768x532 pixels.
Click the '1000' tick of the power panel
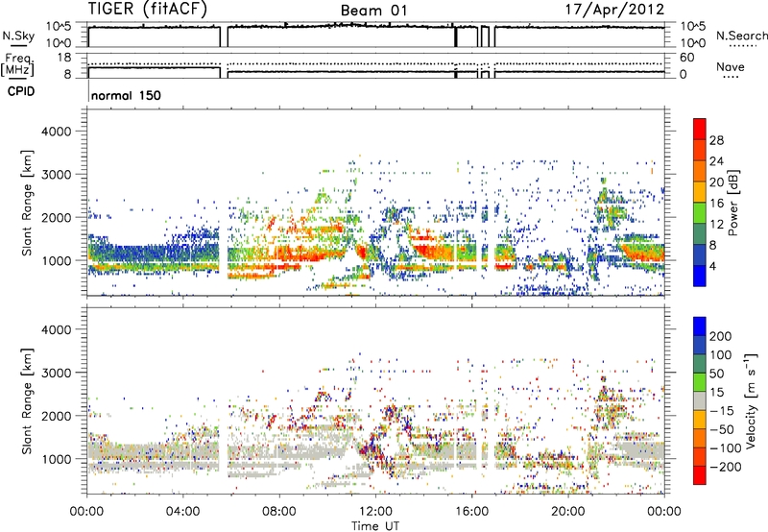[57, 261]
